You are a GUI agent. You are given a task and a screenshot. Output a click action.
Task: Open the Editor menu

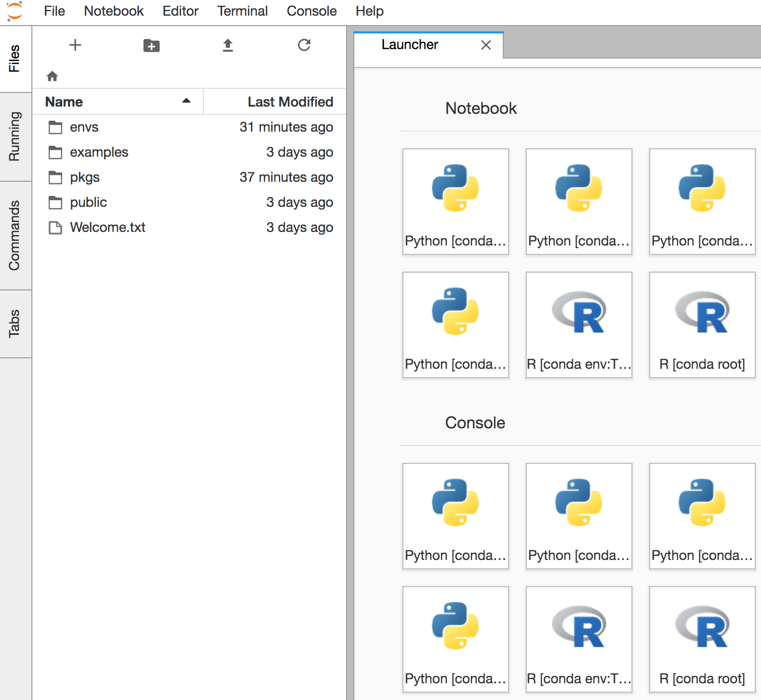point(180,11)
